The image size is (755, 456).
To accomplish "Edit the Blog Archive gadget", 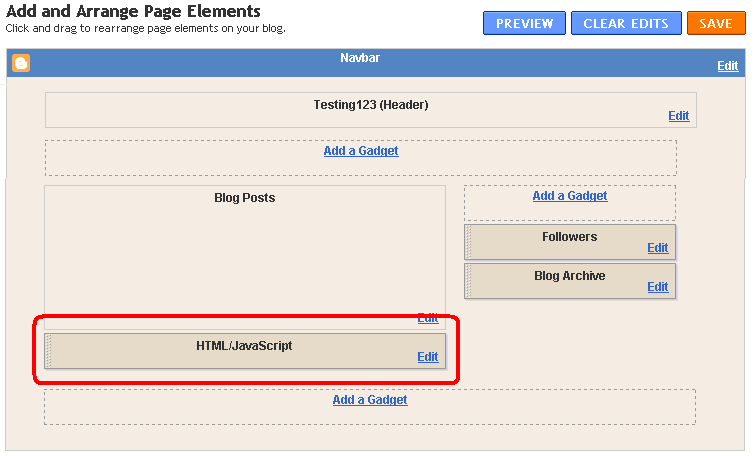I will point(657,287).
